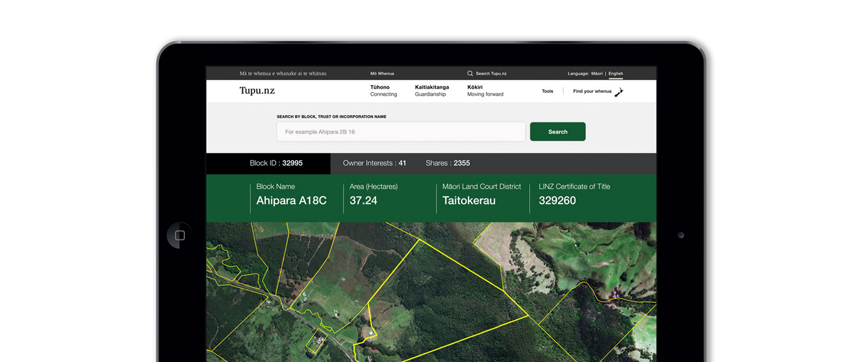Image resolution: width=868 pixels, height=362 pixels.
Task: Navigate to Kaitiakitanga Guardianship
Action: coord(430,91)
